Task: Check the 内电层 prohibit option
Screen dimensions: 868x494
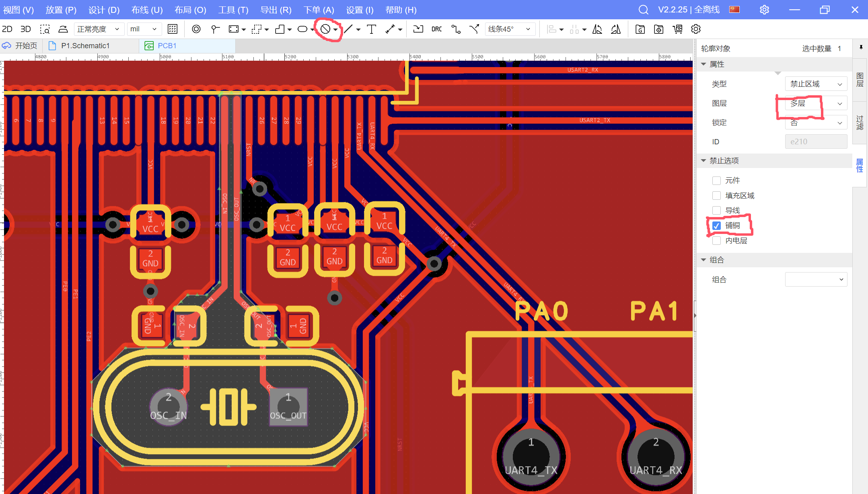Action: coord(716,240)
